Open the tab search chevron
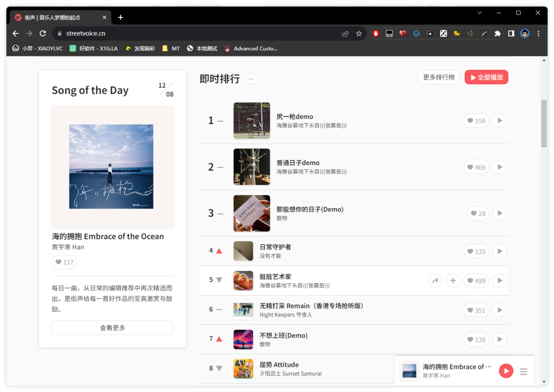 coord(480,13)
